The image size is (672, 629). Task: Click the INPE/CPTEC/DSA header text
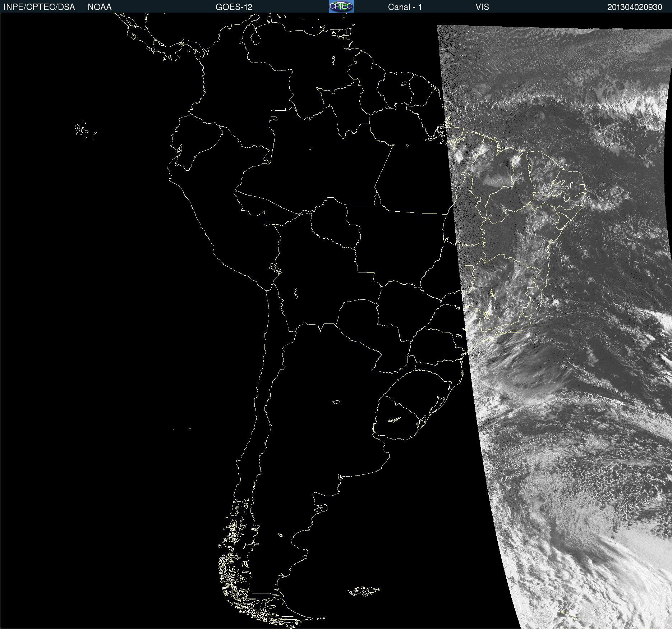[39, 7]
